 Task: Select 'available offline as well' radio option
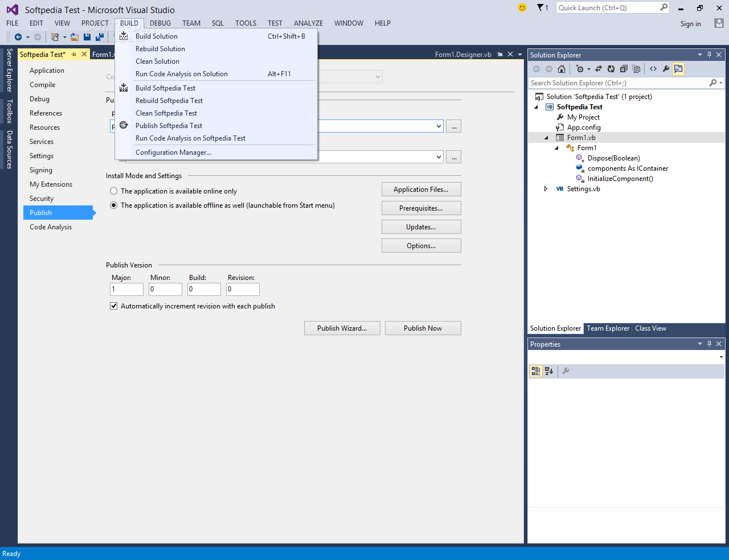click(x=114, y=205)
